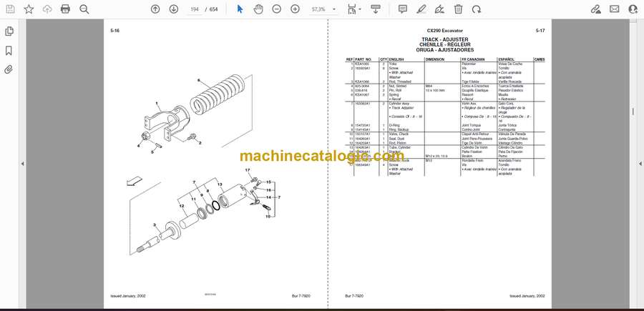
Task: Add a comment with speech bubble icon
Action: tap(403, 9)
